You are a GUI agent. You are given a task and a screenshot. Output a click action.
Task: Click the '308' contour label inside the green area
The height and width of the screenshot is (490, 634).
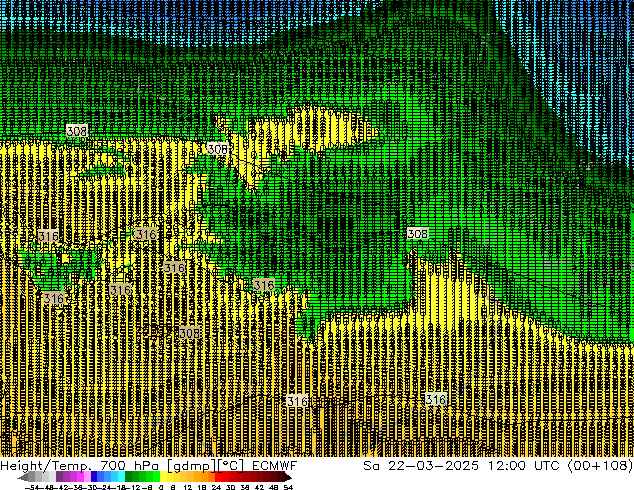coord(418,234)
